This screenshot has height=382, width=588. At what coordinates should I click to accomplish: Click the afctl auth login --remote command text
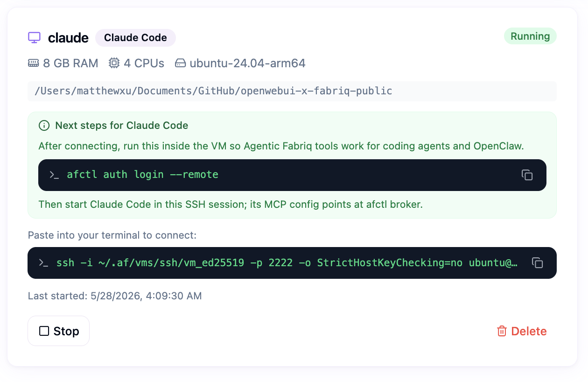click(x=143, y=175)
